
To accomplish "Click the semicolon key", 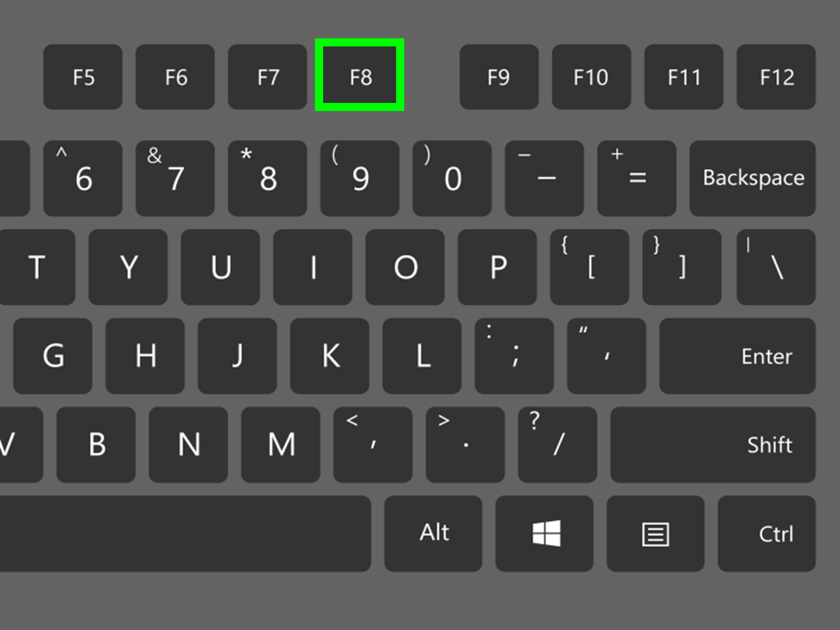I will click(x=514, y=356).
